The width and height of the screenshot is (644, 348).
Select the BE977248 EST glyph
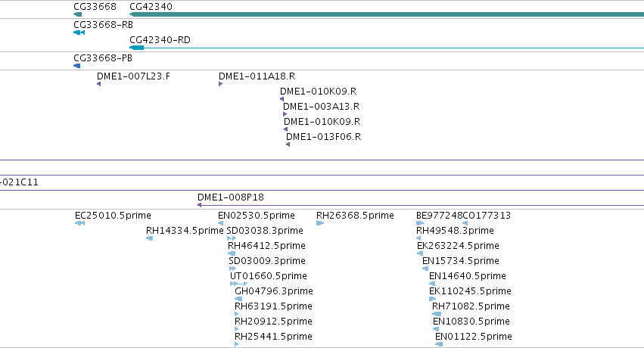(420, 223)
